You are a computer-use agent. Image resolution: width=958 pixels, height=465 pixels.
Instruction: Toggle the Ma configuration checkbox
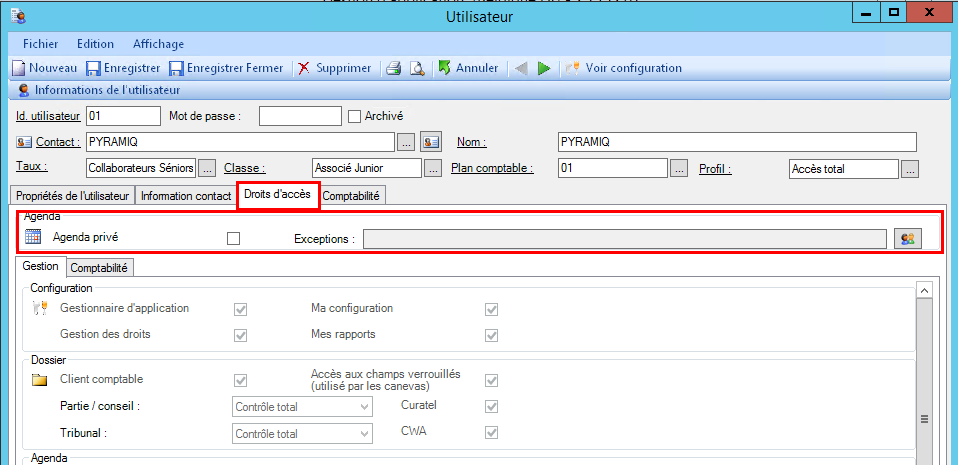(x=492, y=309)
